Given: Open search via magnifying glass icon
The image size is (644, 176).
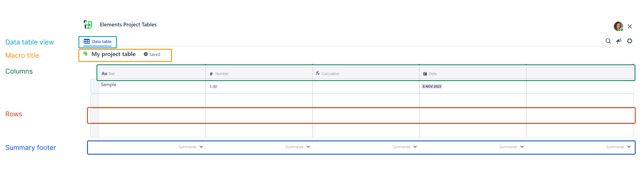Looking at the screenshot, I should click(x=608, y=41).
